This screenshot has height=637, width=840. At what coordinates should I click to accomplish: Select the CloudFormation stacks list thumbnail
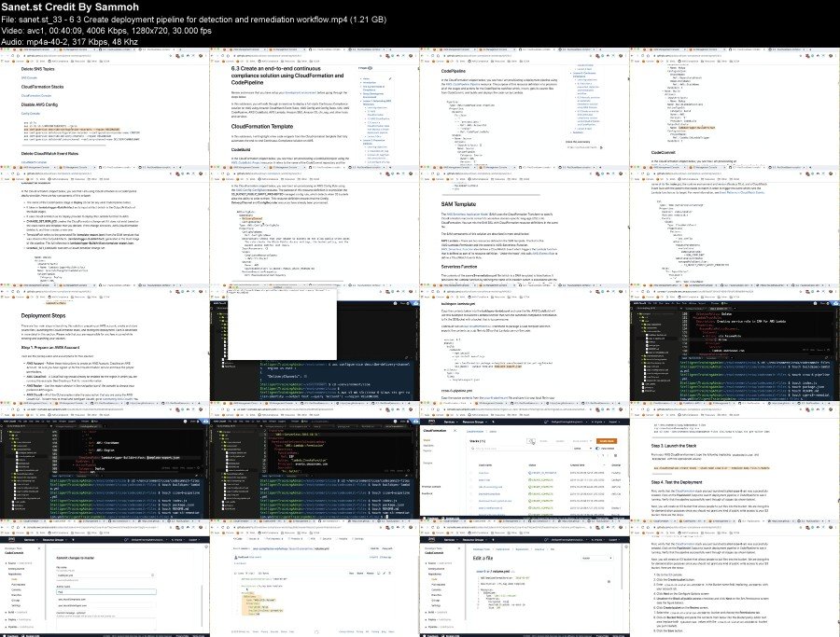[525, 460]
